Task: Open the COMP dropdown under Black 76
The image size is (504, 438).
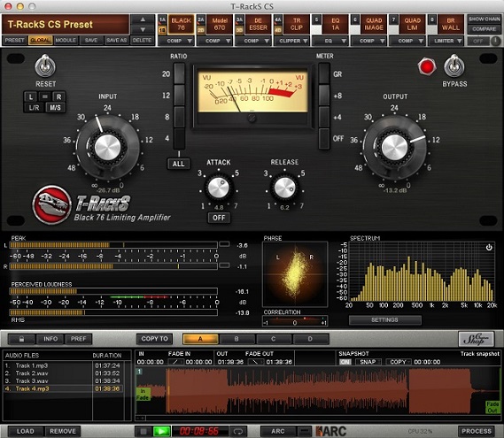Action: pyautogui.click(x=180, y=41)
